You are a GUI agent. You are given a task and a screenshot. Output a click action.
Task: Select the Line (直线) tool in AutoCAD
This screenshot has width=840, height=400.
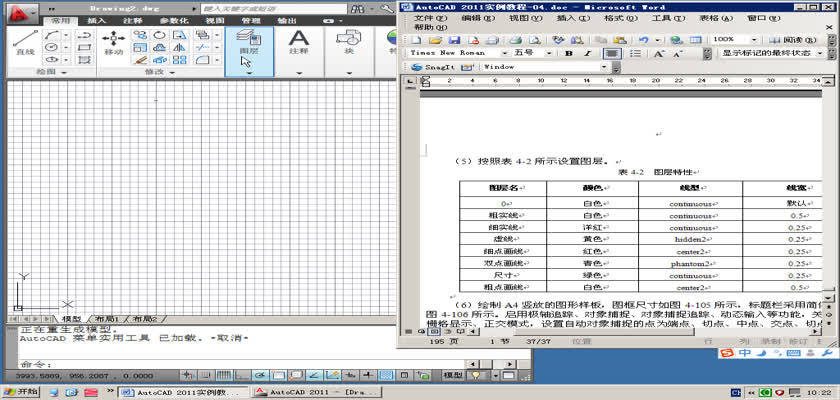pyautogui.click(x=25, y=43)
